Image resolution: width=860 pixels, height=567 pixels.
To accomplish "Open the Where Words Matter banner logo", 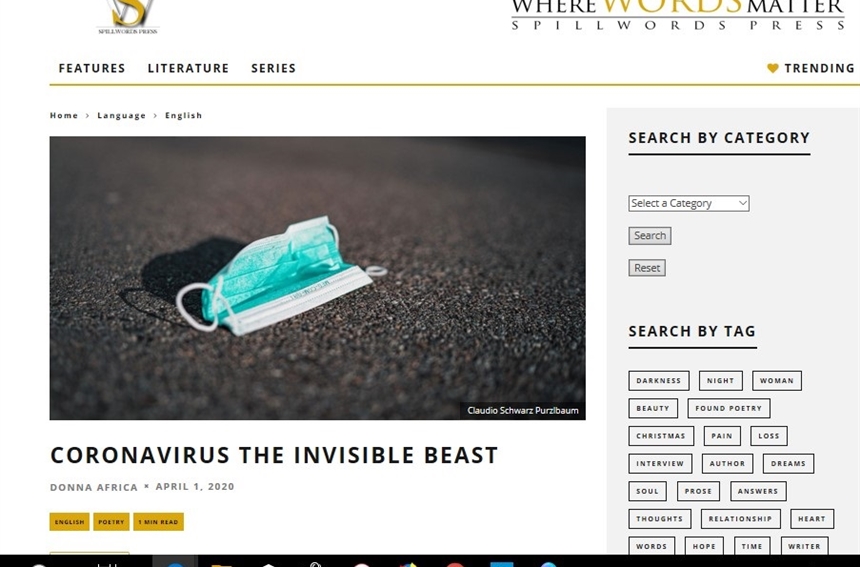I will coord(677,15).
